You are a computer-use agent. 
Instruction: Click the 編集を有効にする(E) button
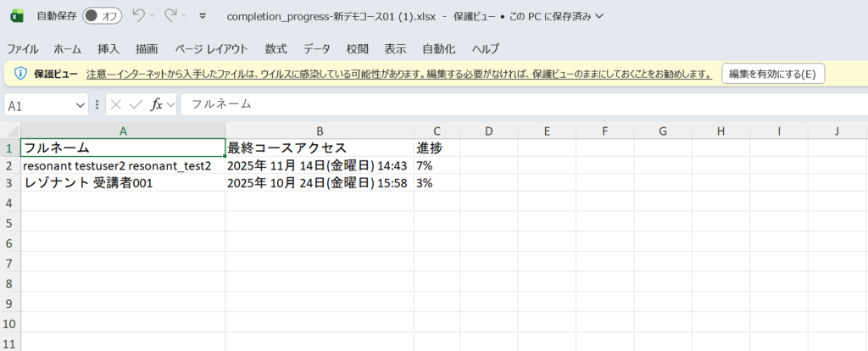point(772,75)
